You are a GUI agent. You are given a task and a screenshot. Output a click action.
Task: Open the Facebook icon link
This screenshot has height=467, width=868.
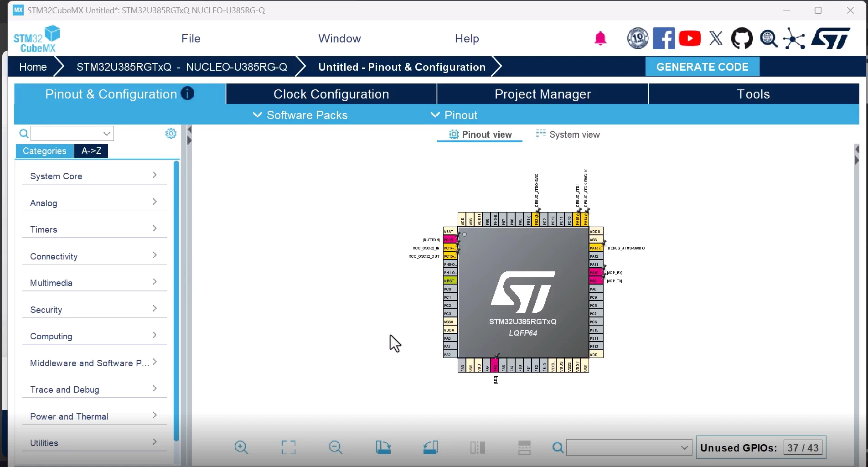[664, 38]
